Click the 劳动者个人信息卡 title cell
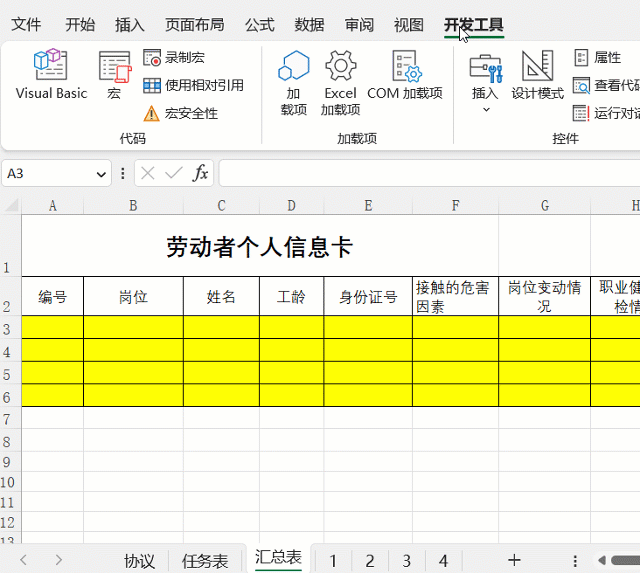Image resolution: width=640 pixels, height=573 pixels. [260, 246]
